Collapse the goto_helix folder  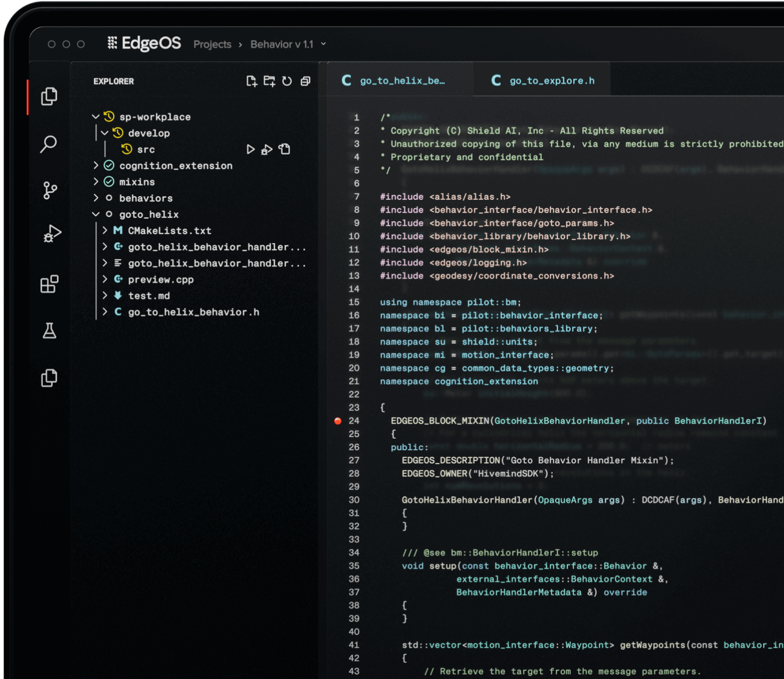[96, 214]
